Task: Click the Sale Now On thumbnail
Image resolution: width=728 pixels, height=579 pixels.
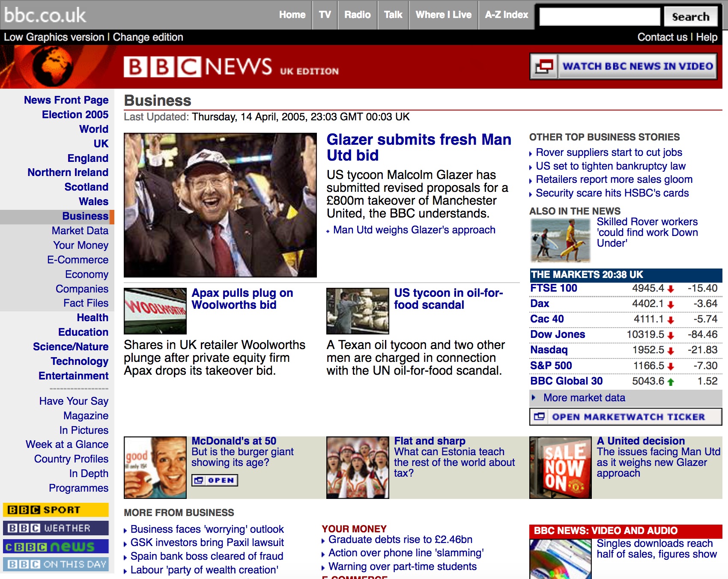Action: coord(561,468)
